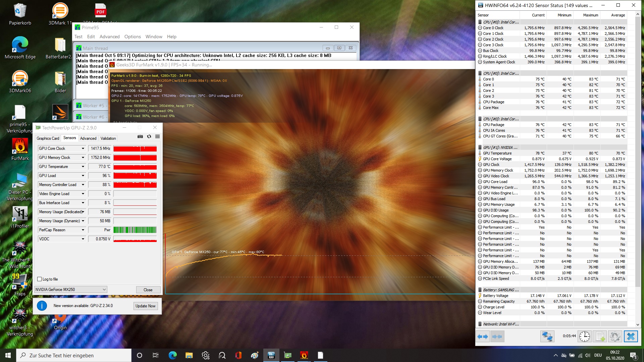644x362 pixels.
Task: Click the GPU-Z Close button
Action: (148, 290)
